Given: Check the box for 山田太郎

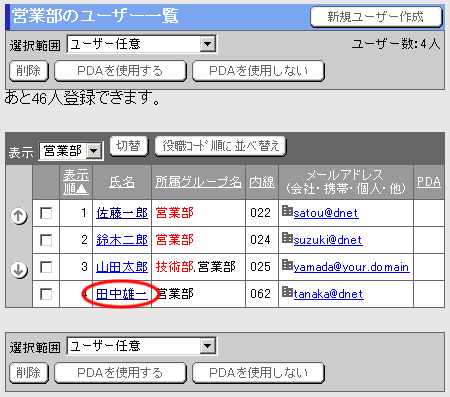Looking at the screenshot, I should pyautogui.click(x=46, y=267).
